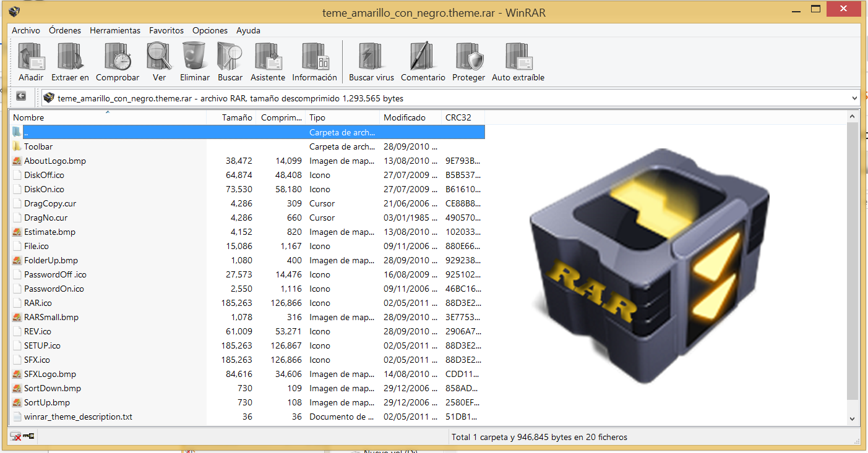This screenshot has width=868, height=453.
Task: Open the Órdenes menu
Action: pyautogui.click(x=65, y=30)
